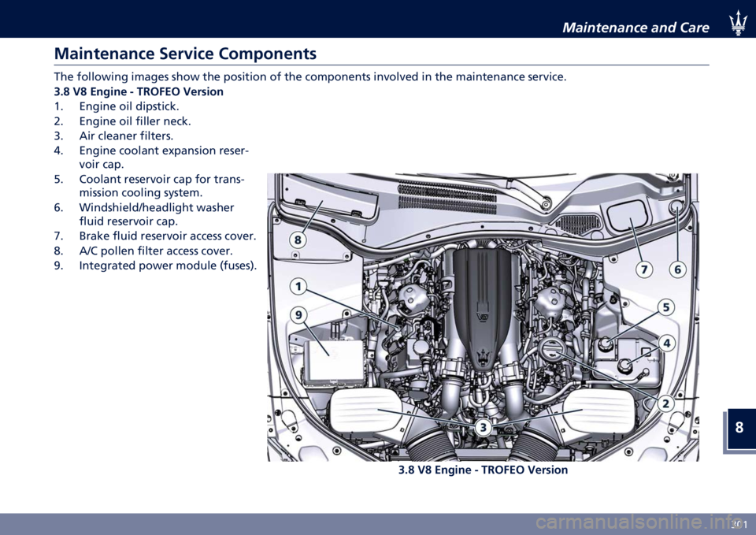Click the '3.8 V8 Engine - TROFEO Version' subheading above list
This screenshot has height=535, width=756.
139,91
